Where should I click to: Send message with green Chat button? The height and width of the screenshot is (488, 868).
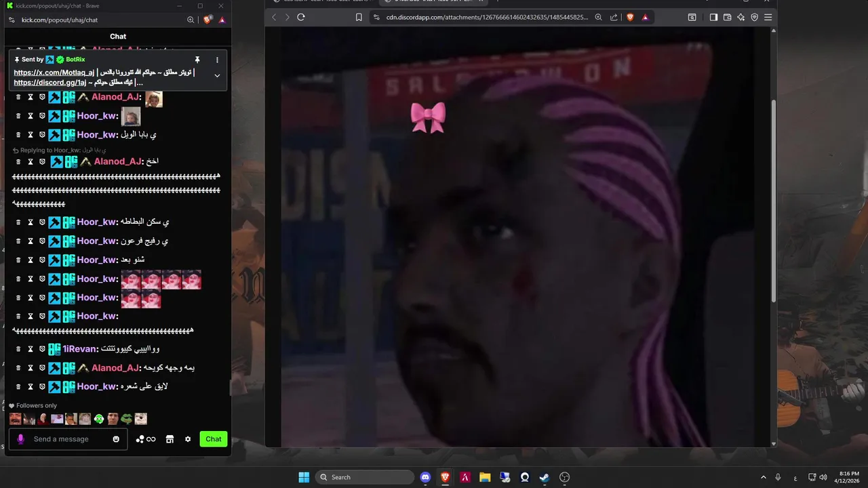pyautogui.click(x=214, y=439)
